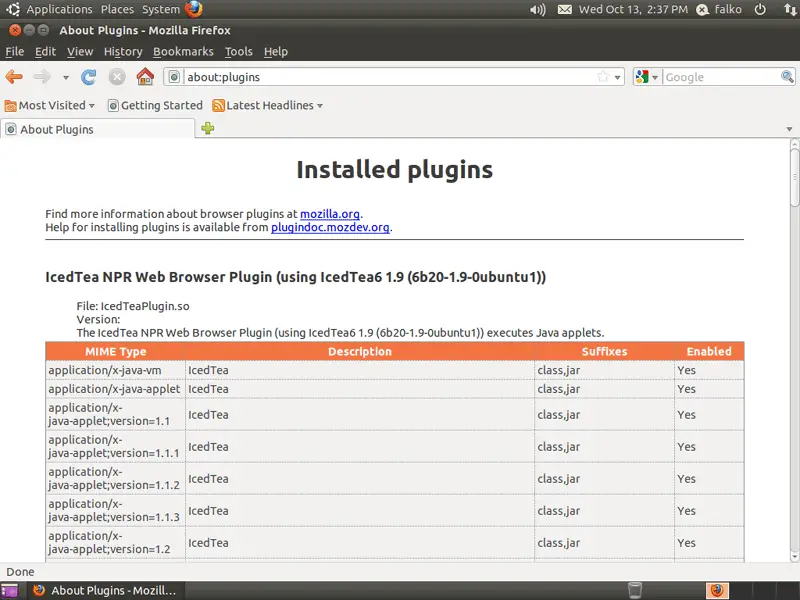Viewport: 800px width, 600px height.
Task: Go to the Home page icon
Action: pos(145,77)
